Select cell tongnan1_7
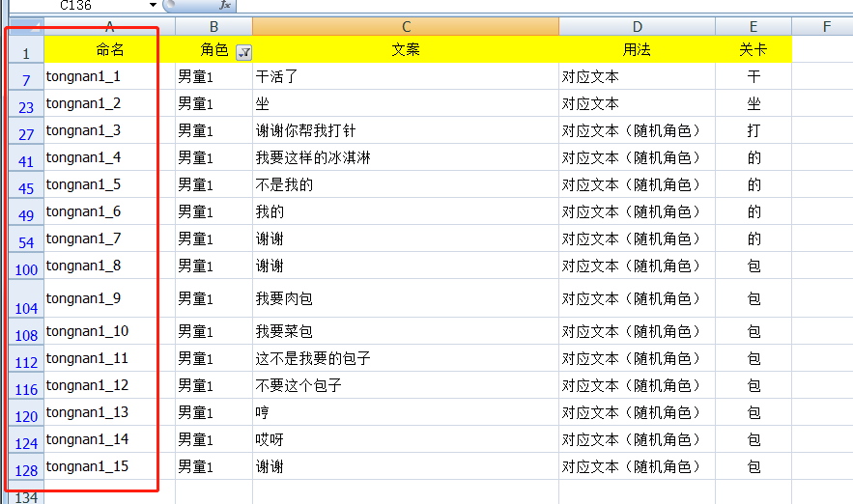This screenshot has height=504, width=853. click(109, 238)
